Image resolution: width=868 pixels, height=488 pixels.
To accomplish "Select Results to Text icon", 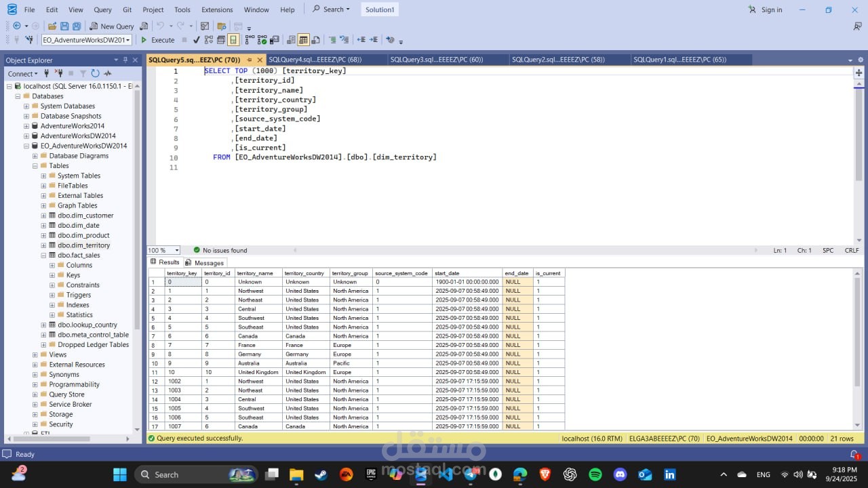I will click(290, 40).
